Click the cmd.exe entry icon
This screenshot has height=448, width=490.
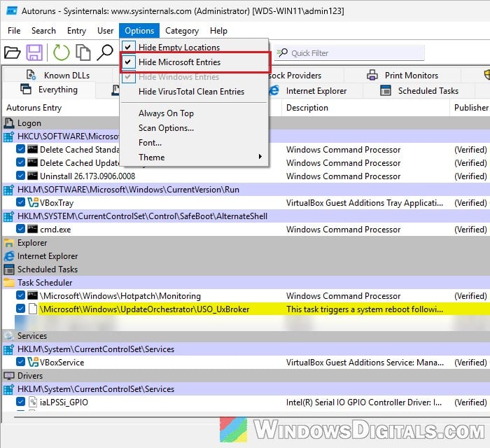point(32,229)
